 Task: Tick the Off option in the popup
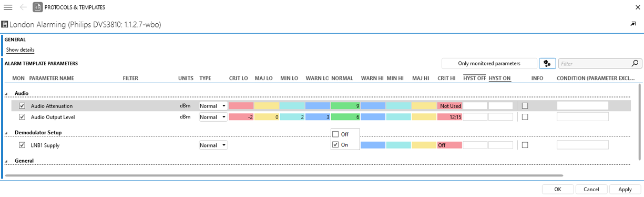336,134
